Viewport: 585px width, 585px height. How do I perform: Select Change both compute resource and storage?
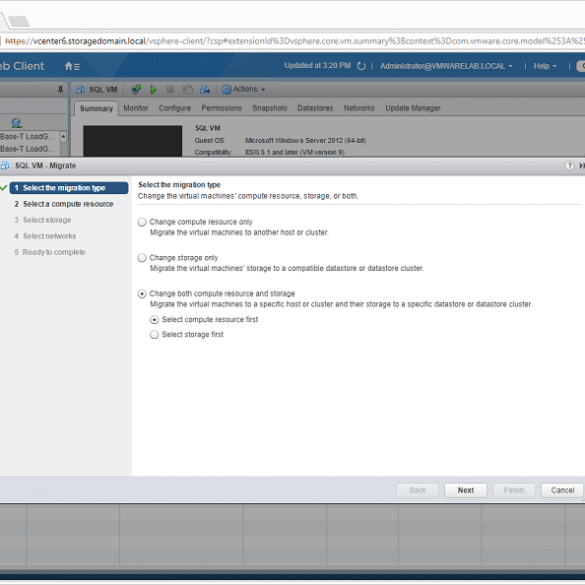tap(142, 294)
